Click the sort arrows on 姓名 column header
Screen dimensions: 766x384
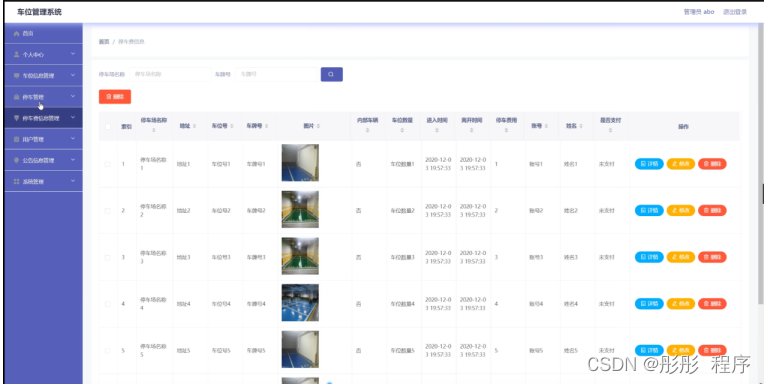pos(581,126)
